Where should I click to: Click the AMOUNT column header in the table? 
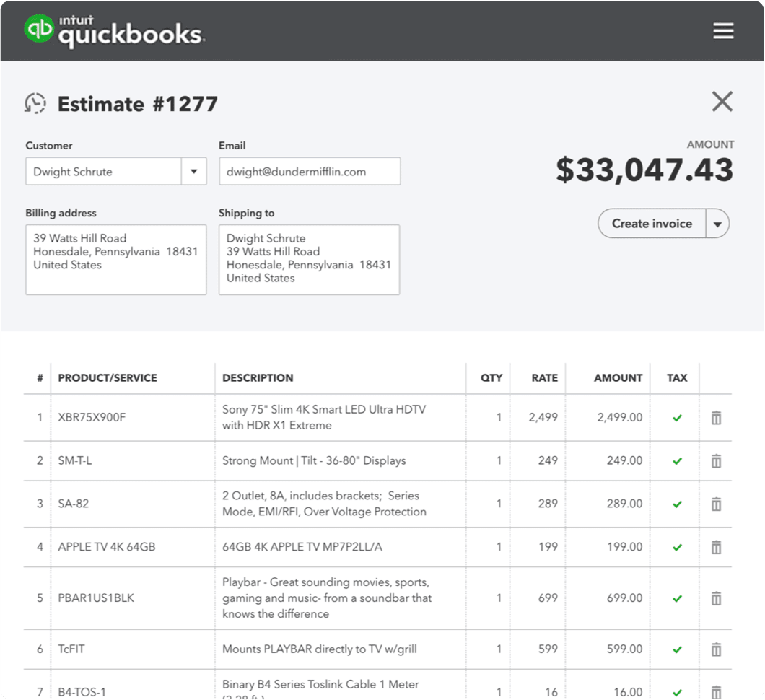click(618, 378)
